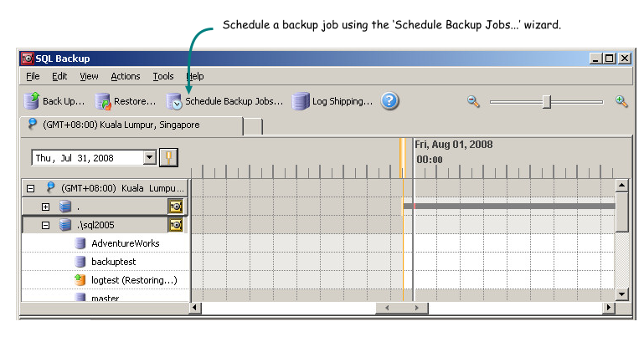Click the timeline zoom slider handle
The height and width of the screenshot is (337, 644).
pos(547,101)
